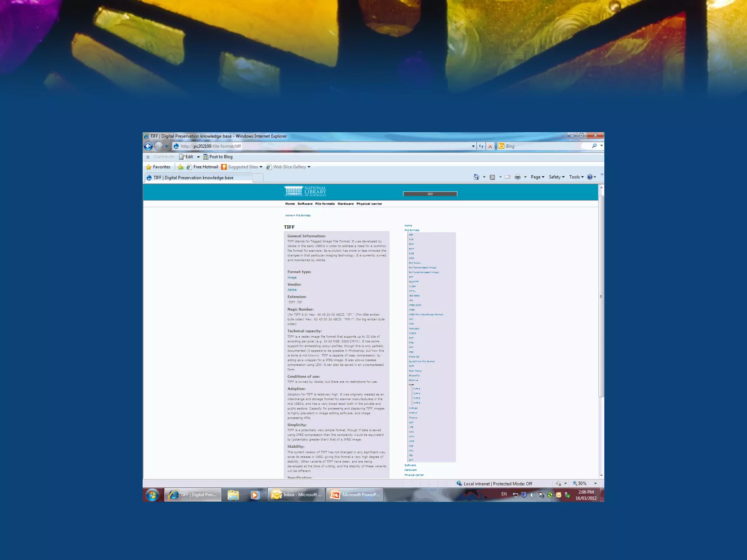Screen dimensions: 747x560
Task: Click File formats in site navigation
Action: [325, 204]
